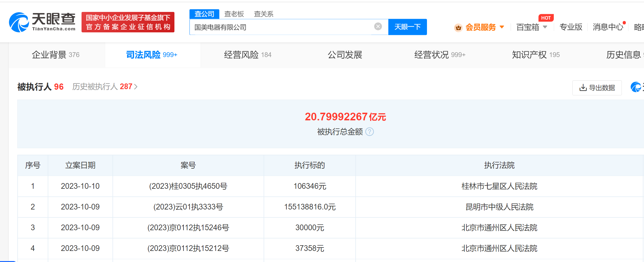The height and width of the screenshot is (262, 644).
Task: Click the amount 106346元
Action: (310, 186)
